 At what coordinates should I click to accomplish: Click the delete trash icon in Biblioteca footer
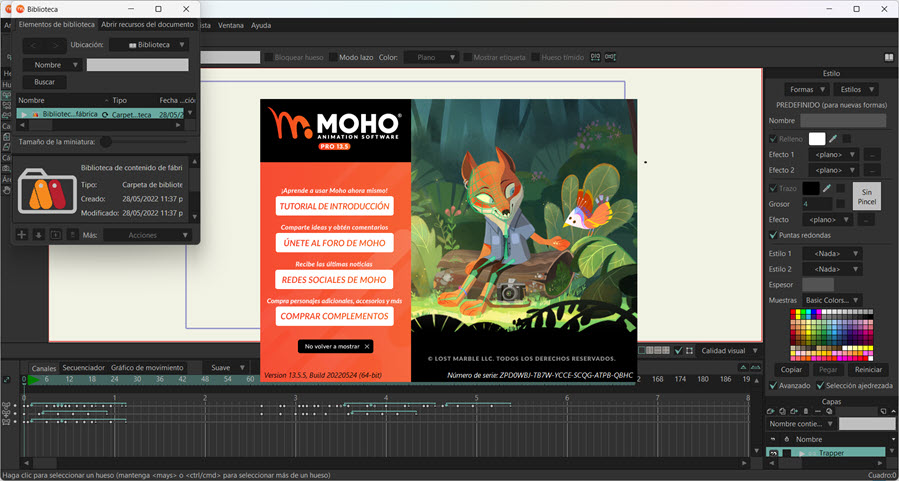[72, 234]
